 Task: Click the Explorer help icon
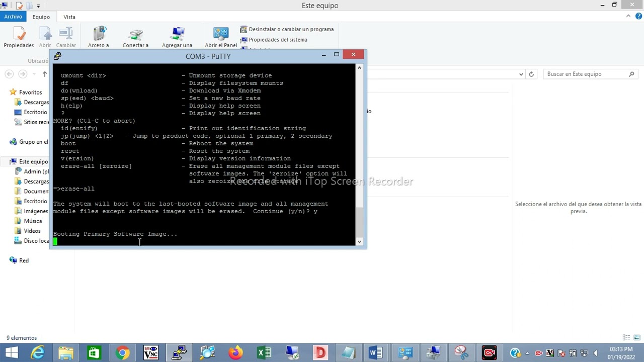pyautogui.click(x=637, y=17)
